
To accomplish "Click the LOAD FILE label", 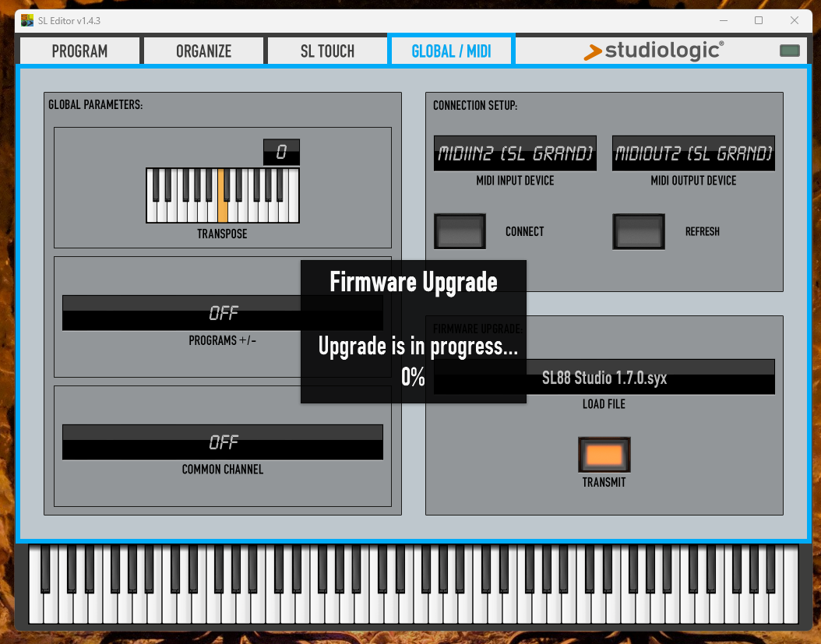I will pos(604,404).
